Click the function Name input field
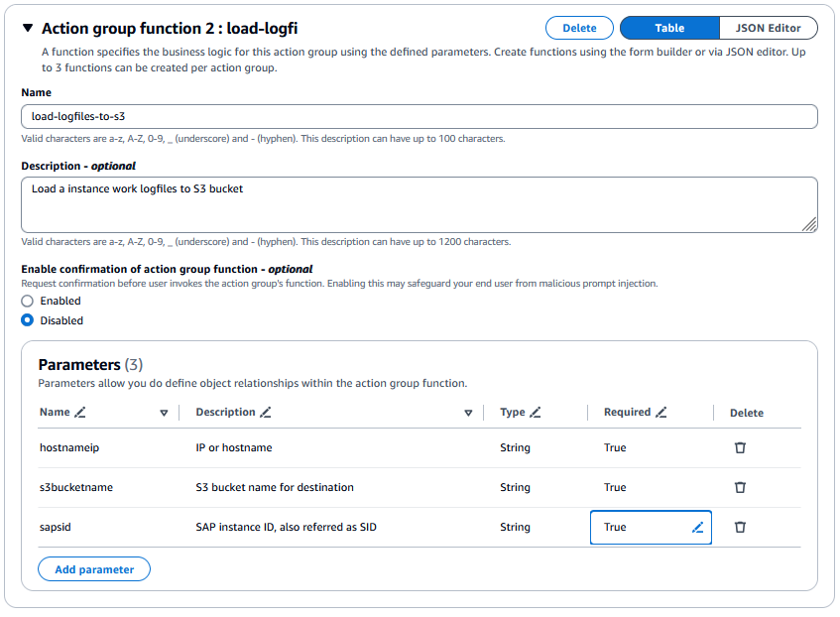Viewport: 840px width, 617px height. click(420, 116)
